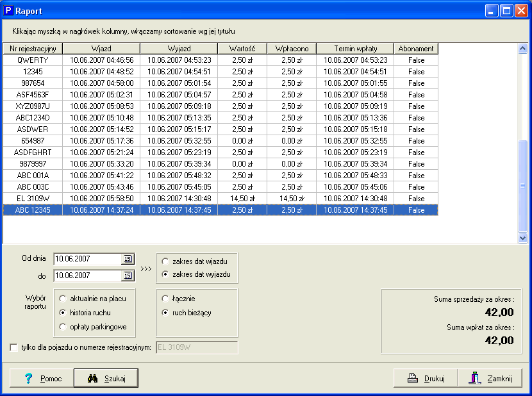This screenshot has width=532, height=396.
Task: Click Wjazd cell 10.06.2007 04:46:56
Action: click(x=101, y=60)
